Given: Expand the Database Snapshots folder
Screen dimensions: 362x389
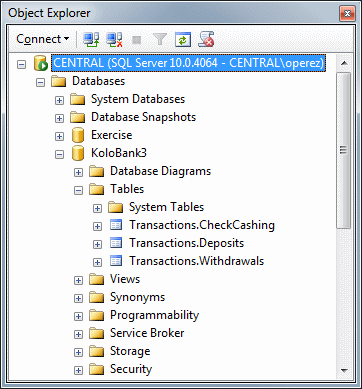Looking at the screenshot, I should (59, 119).
